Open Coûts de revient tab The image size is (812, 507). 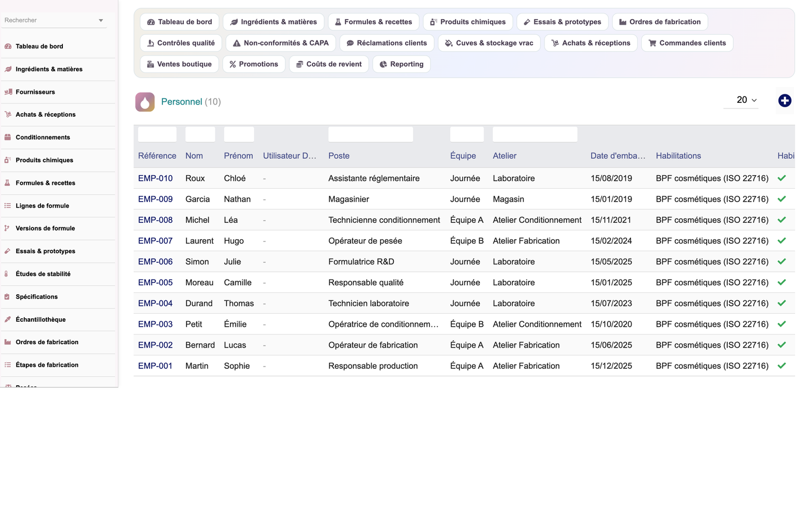coord(329,64)
